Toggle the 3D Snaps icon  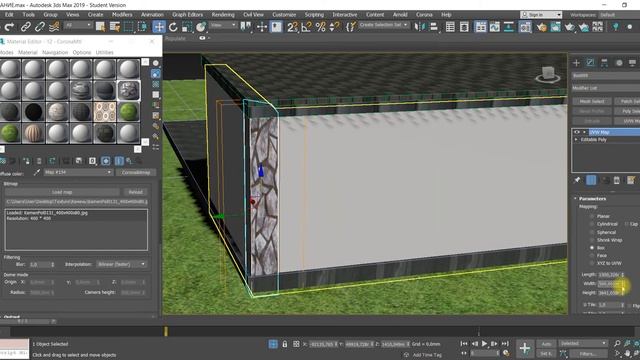[x=292, y=27]
